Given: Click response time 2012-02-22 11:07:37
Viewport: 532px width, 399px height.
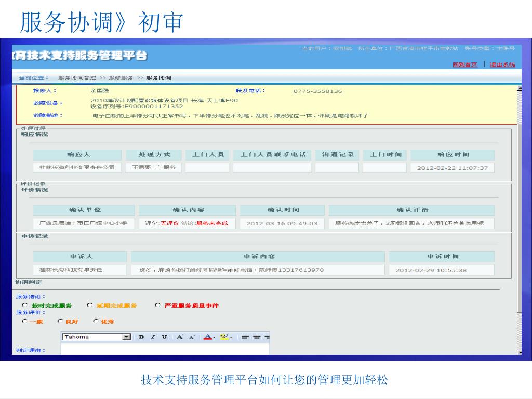Looking at the screenshot, I should 453,168.
